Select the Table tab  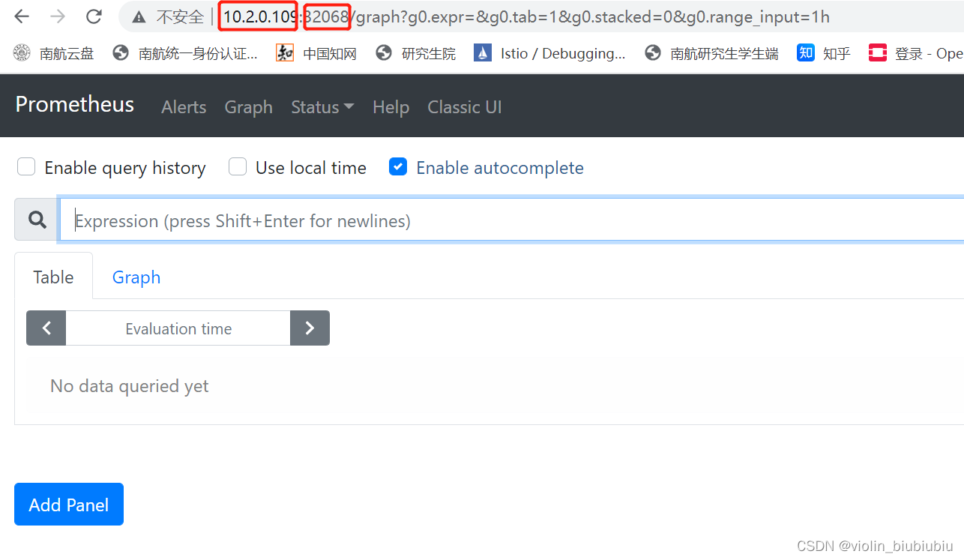click(53, 277)
